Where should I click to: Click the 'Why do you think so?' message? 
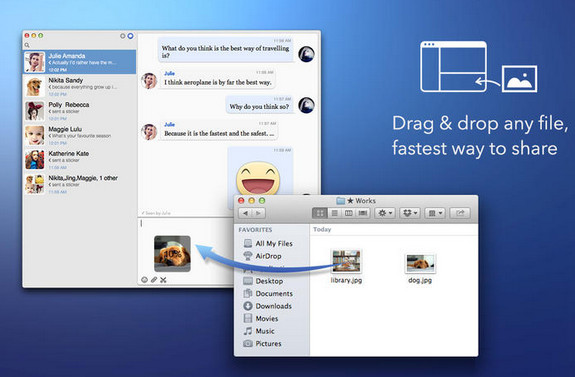tap(259, 105)
